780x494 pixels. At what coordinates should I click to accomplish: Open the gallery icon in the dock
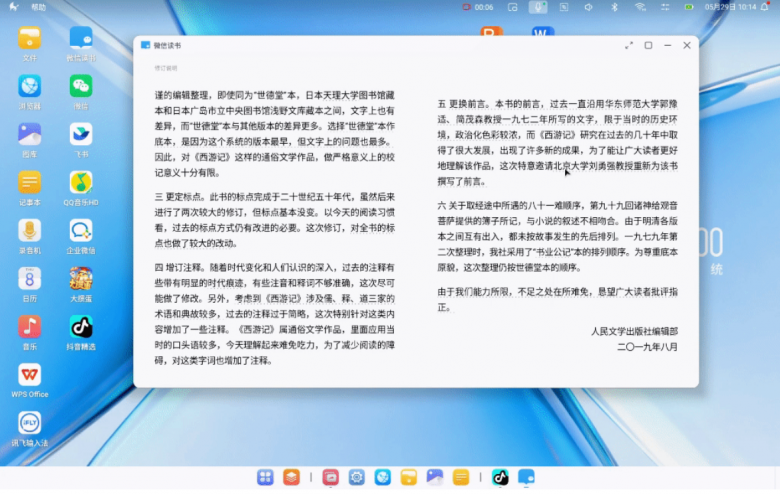435,478
